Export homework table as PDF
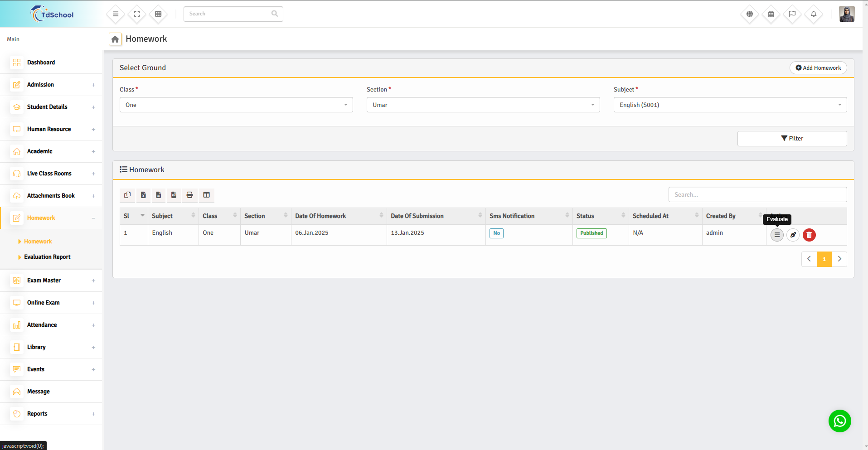The image size is (868, 450). [x=174, y=195]
